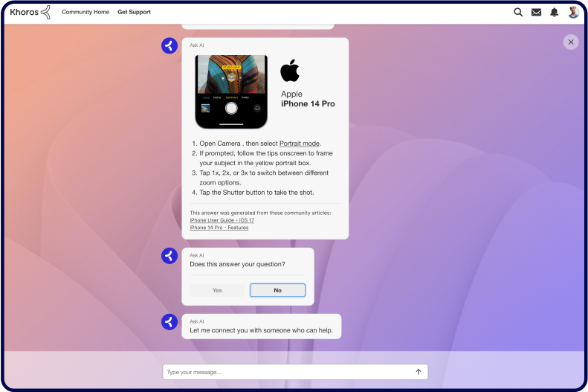Click "Let me connect you with someone who can help."
This screenshot has height=392, width=588.
point(262,330)
